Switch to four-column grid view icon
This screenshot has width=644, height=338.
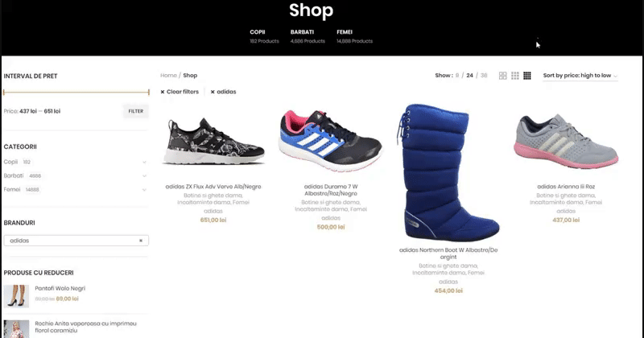[x=527, y=76]
